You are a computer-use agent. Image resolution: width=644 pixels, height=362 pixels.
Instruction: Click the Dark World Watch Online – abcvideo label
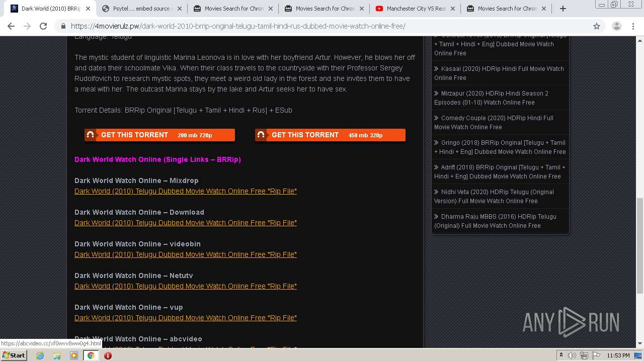point(138,339)
